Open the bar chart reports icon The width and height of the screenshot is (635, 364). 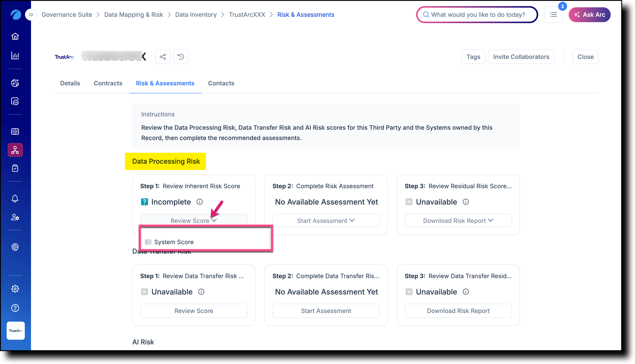click(15, 56)
